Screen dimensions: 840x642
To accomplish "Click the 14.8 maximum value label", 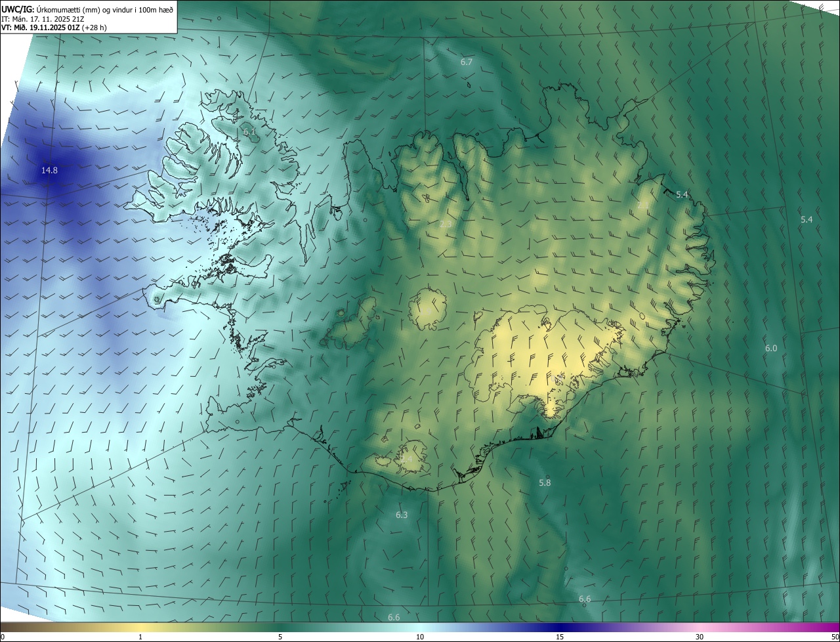I will coord(49,171).
